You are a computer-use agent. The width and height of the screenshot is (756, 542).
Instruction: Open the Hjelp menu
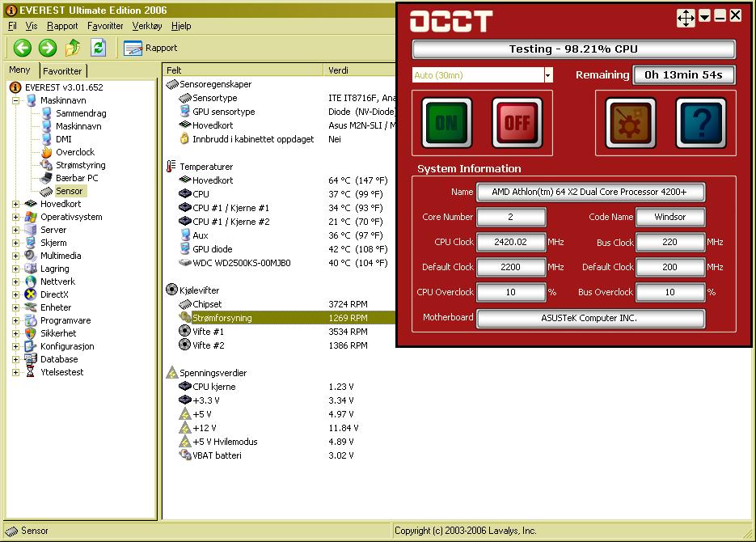(181, 26)
